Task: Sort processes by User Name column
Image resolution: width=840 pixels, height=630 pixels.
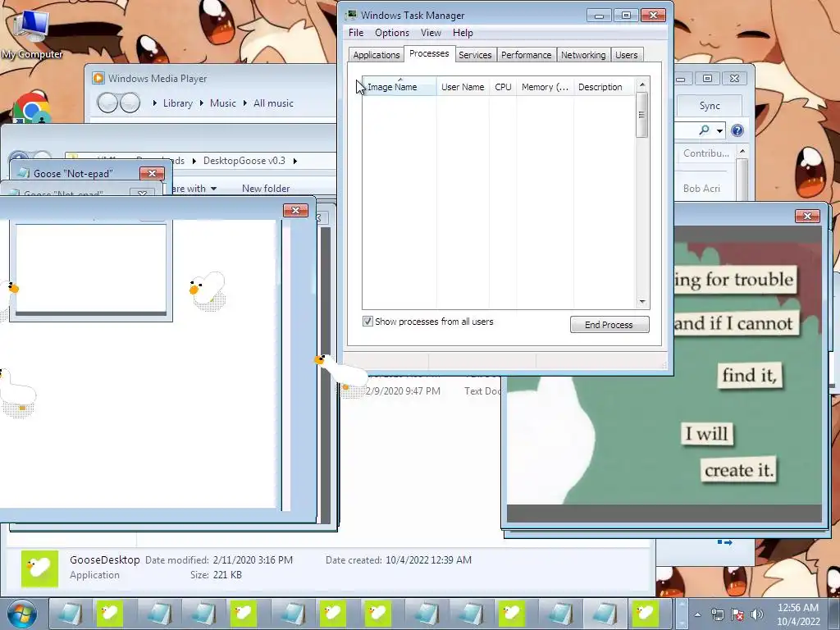Action: (463, 87)
